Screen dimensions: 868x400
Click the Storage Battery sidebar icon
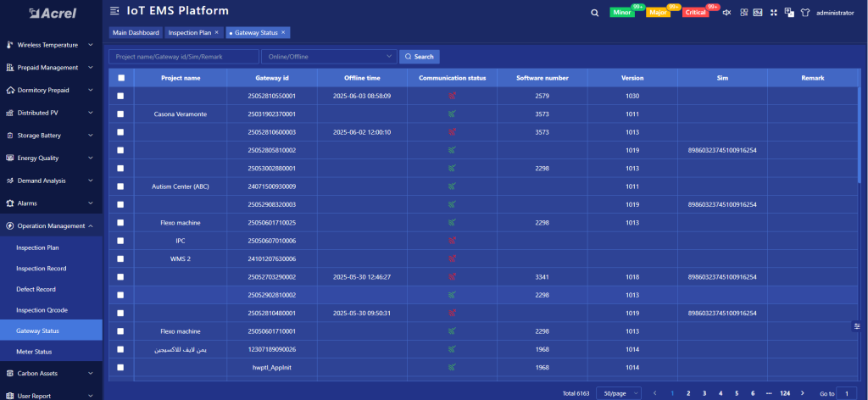click(x=9, y=136)
